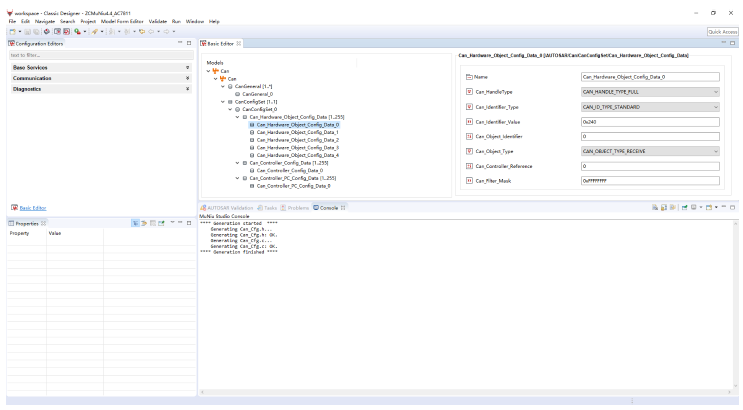Image resolution: width=743 pixels, height=410 pixels.
Task: Click the Configuration Editors filter text box
Action: tap(101, 55)
